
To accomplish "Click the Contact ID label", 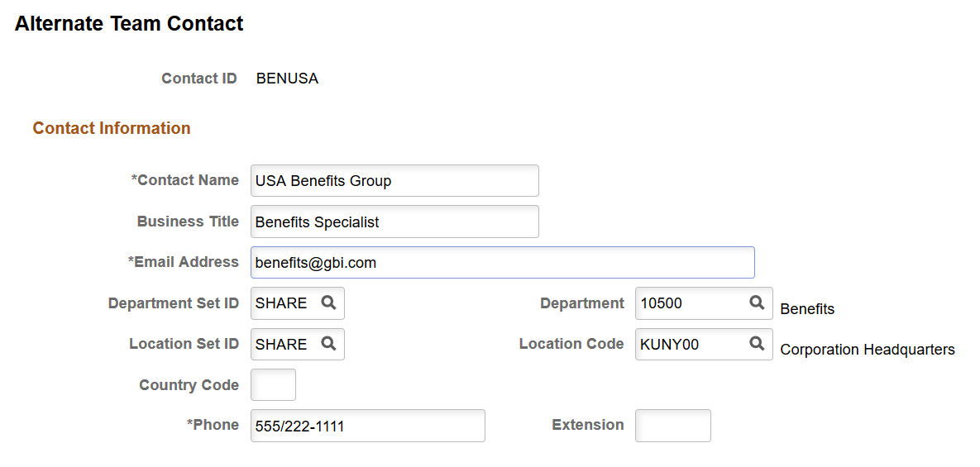I will tap(198, 79).
